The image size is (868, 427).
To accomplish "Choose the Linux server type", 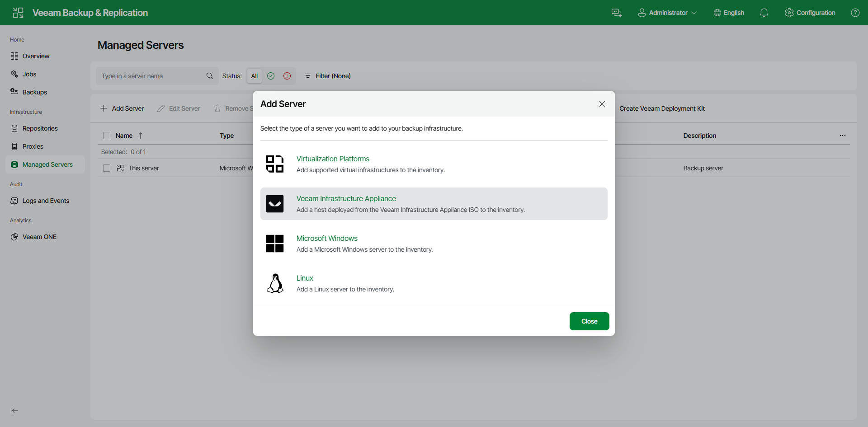I will point(434,283).
